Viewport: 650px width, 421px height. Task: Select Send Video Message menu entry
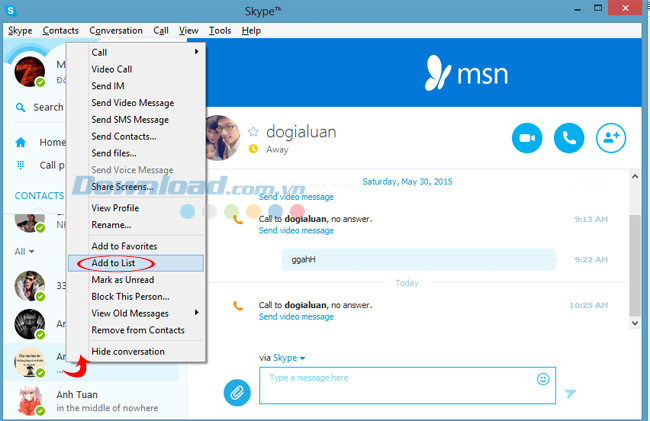pos(136,103)
